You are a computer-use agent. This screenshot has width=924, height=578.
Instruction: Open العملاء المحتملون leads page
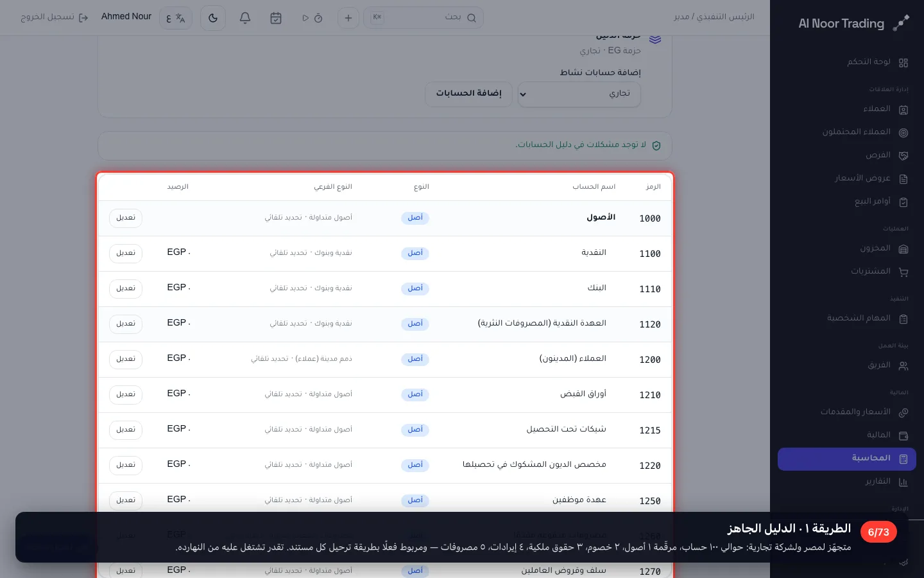tap(847, 132)
